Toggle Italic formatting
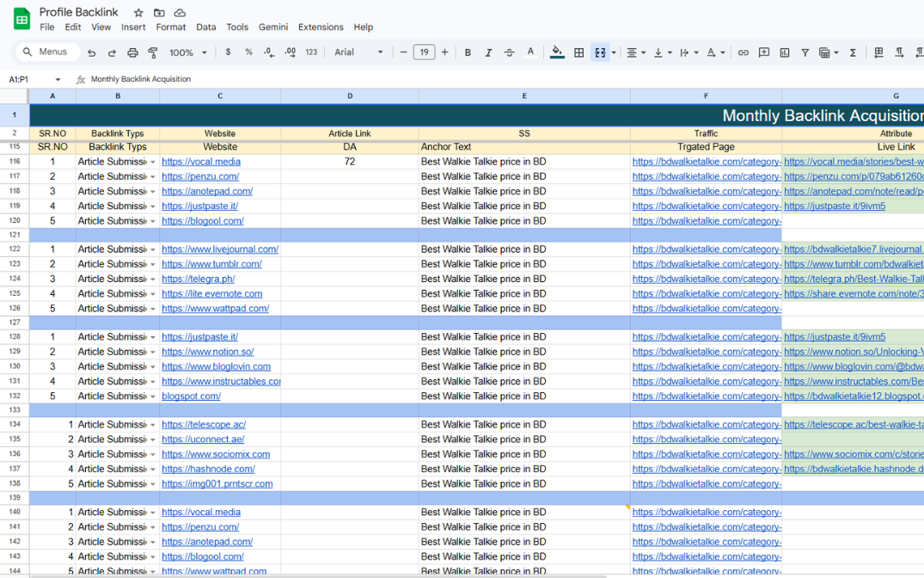The height and width of the screenshot is (578, 924). pyautogui.click(x=488, y=52)
